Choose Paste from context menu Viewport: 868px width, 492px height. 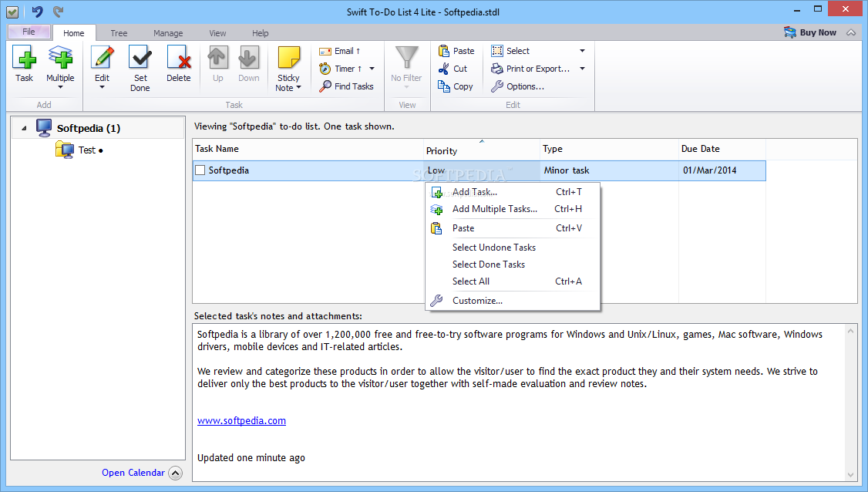tap(513, 228)
